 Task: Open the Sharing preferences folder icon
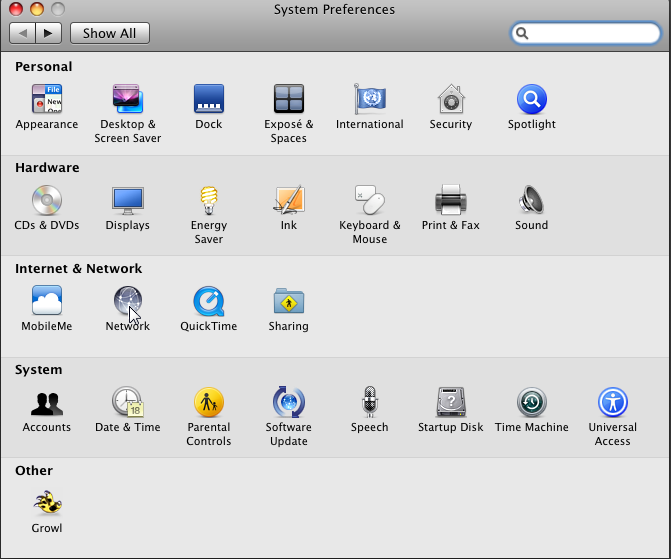(x=289, y=301)
